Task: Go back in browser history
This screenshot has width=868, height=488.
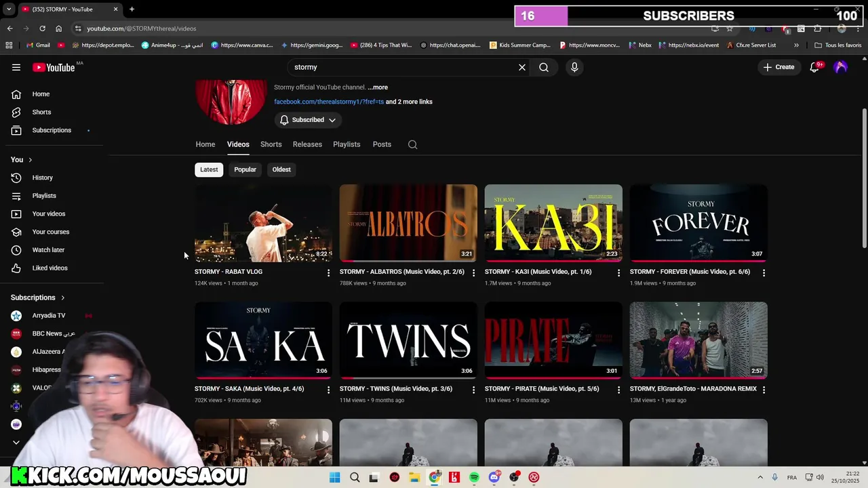Action: point(9,28)
